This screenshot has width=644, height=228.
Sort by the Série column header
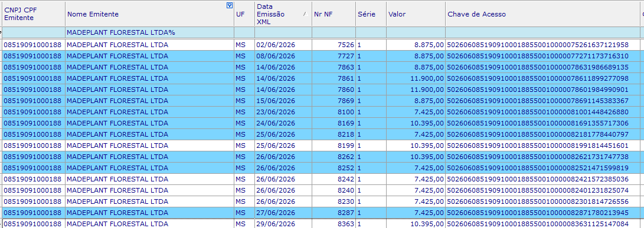point(371,14)
